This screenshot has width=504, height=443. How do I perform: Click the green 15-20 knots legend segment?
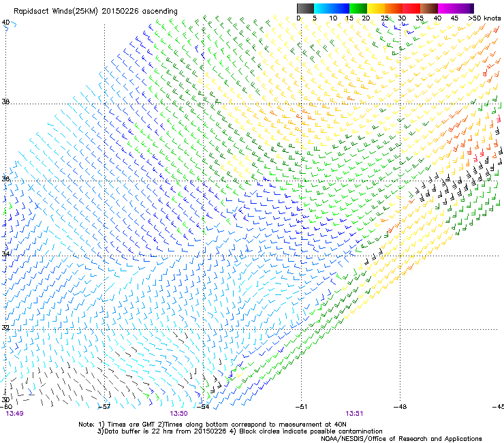pos(358,8)
